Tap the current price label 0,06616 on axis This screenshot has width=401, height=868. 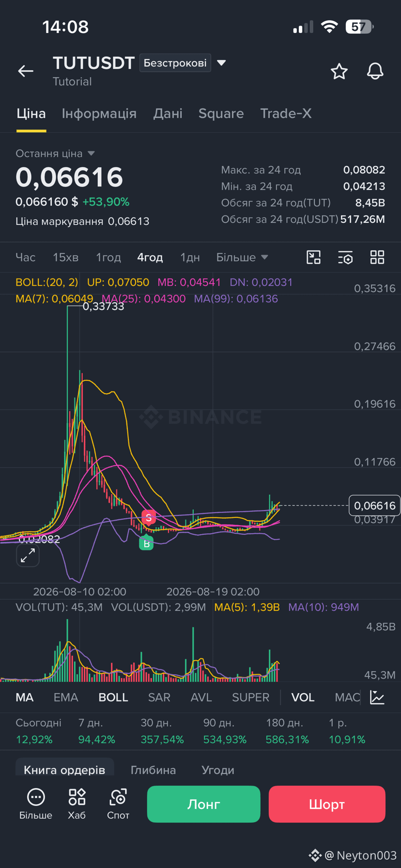point(374,506)
